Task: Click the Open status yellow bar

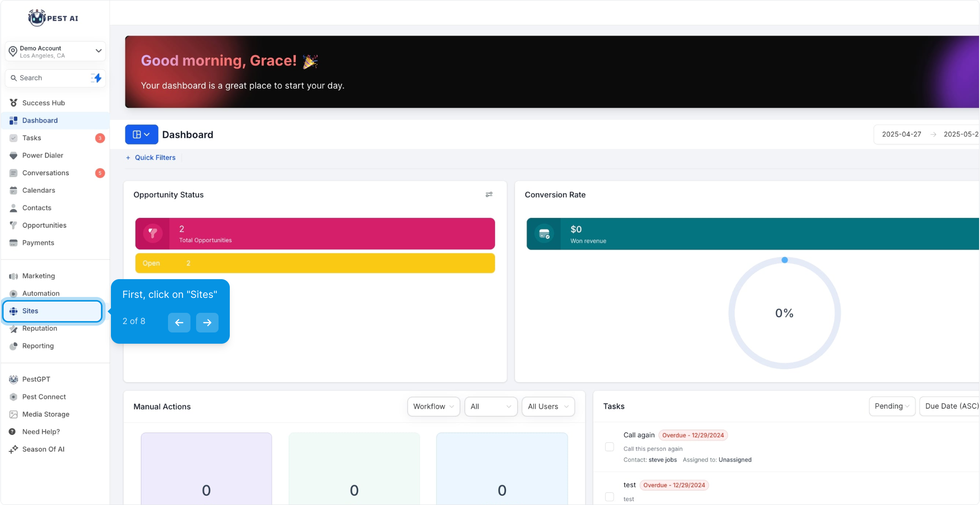Action: (x=315, y=263)
